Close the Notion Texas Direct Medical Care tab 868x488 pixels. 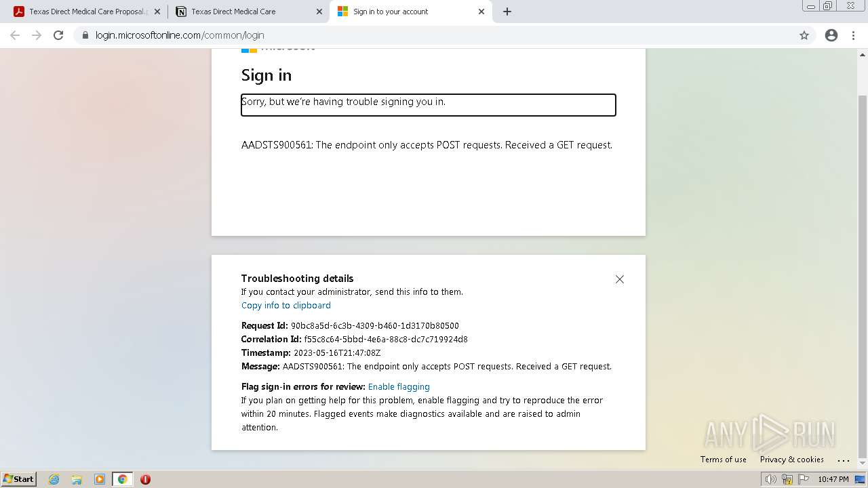tap(319, 12)
